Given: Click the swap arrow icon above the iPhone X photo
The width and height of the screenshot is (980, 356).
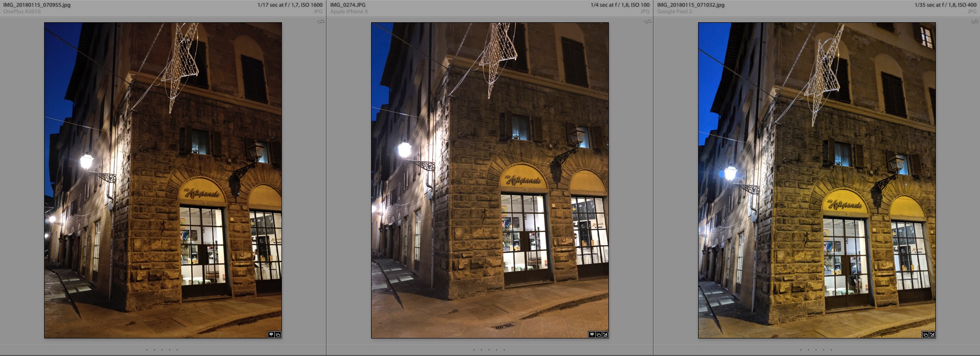Looking at the screenshot, I should [648, 22].
